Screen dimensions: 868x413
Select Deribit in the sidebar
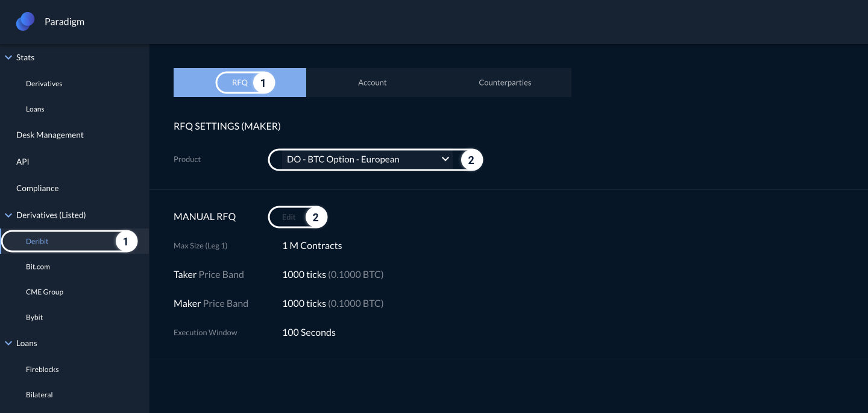pyautogui.click(x=37, y=241)
